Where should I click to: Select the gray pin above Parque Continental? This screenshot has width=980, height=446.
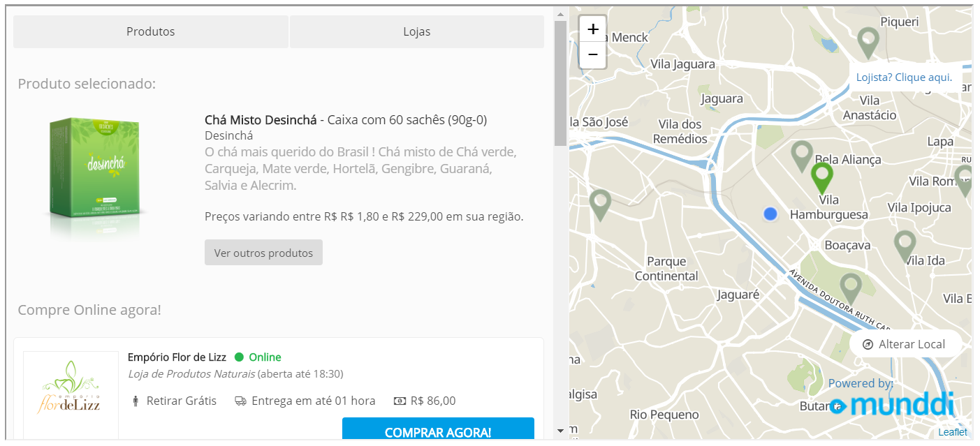pyautogui.click(x=601, y=205)
